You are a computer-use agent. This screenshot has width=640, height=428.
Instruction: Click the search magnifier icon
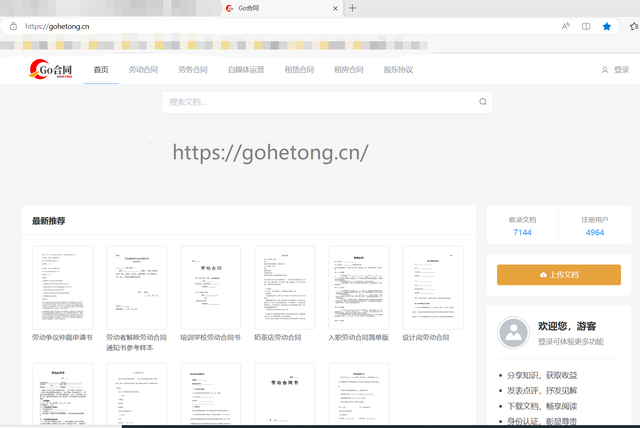pos(482,102)
